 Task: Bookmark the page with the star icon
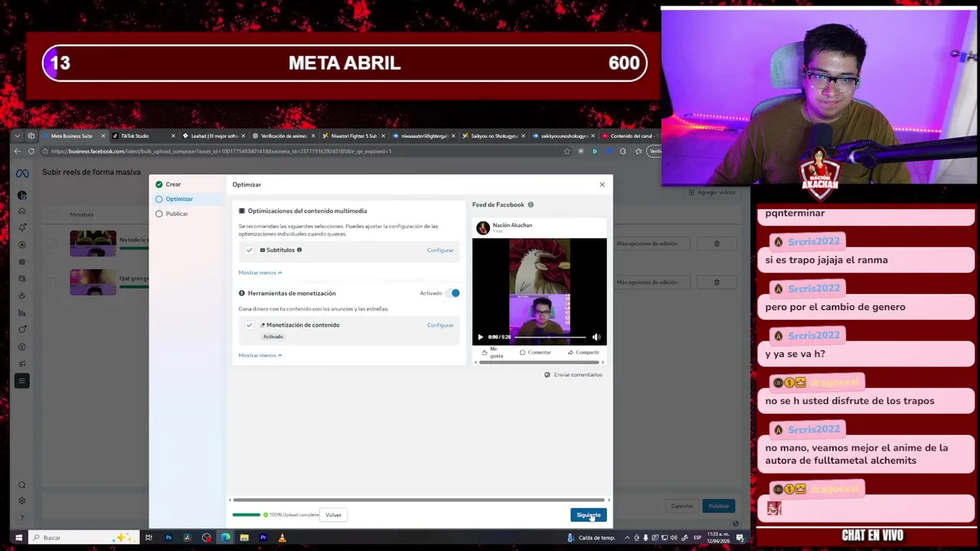click(x=567, y=152)
